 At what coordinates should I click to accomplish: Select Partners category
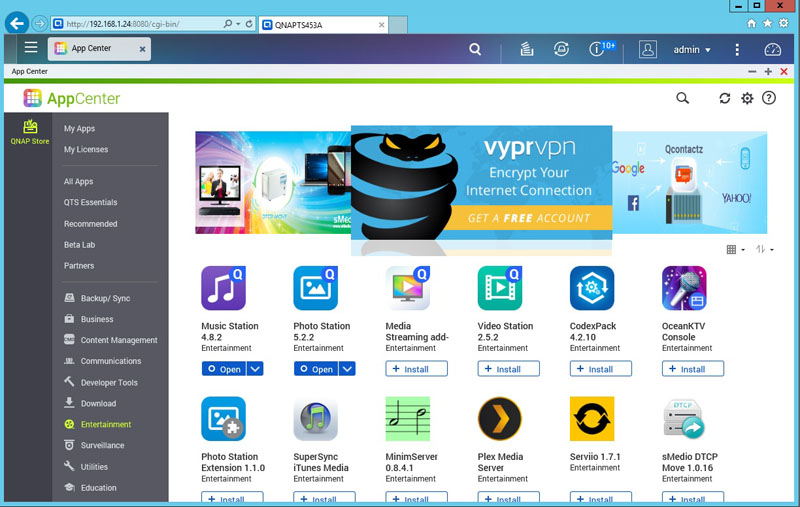click(x=79, y=266)
